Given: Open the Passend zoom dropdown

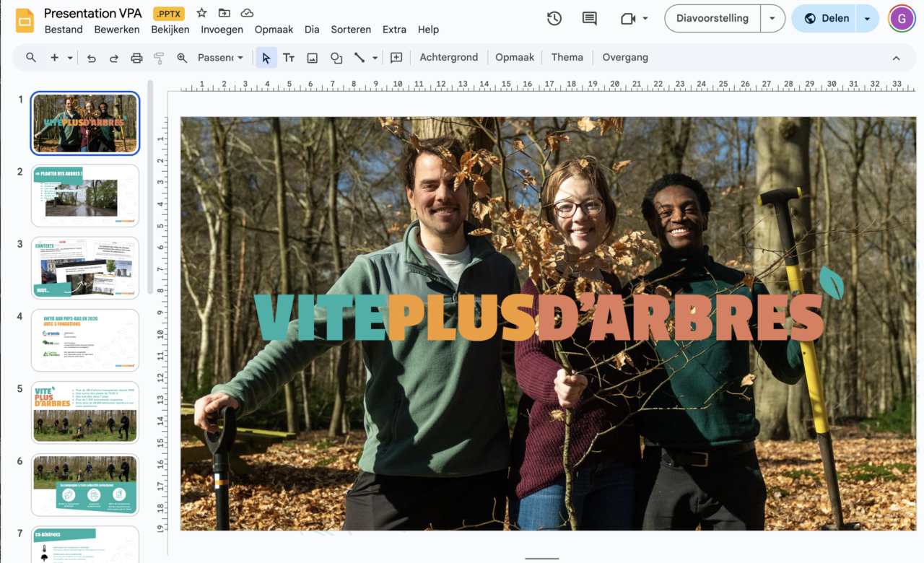Looking at the screenshot, I should pyautogui.click(x=220, y=58).
